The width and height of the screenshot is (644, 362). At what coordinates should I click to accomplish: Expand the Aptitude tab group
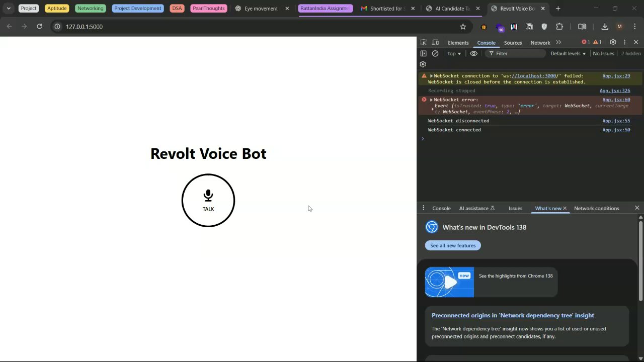(x=57, y=9)
